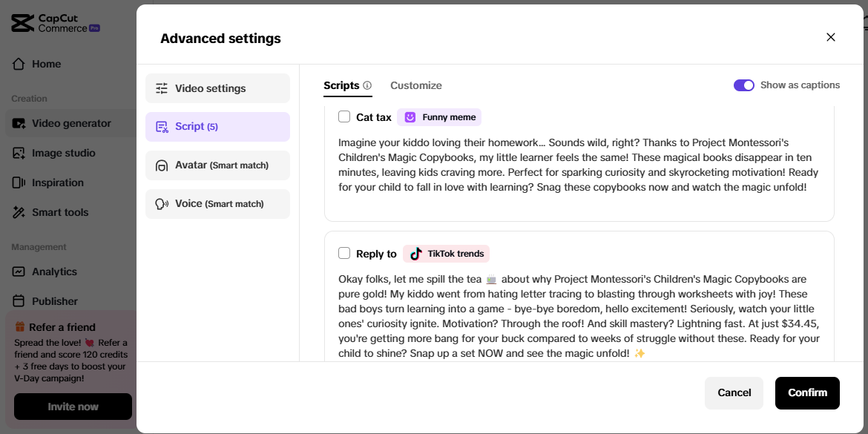The width and height of the screenshot is (868, 434).
Task: Click the Inspiration sidebar icon
Action: (x=19, y=183)
